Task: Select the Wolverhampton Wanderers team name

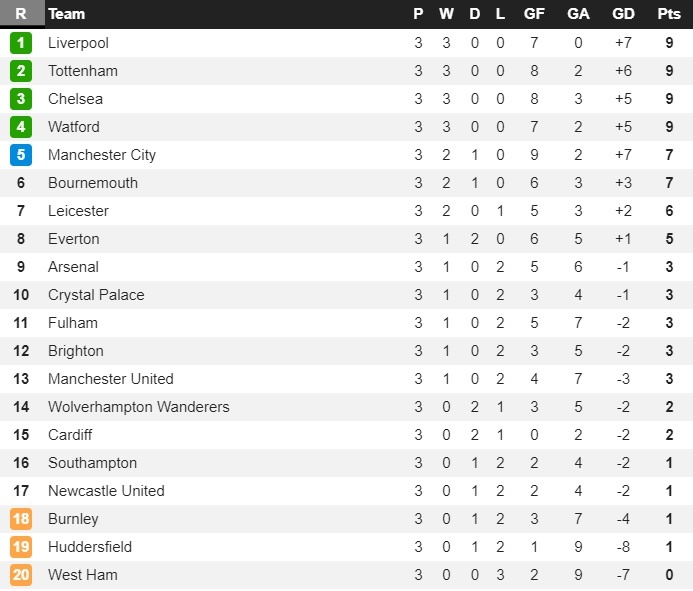Action: coord(138,407)
